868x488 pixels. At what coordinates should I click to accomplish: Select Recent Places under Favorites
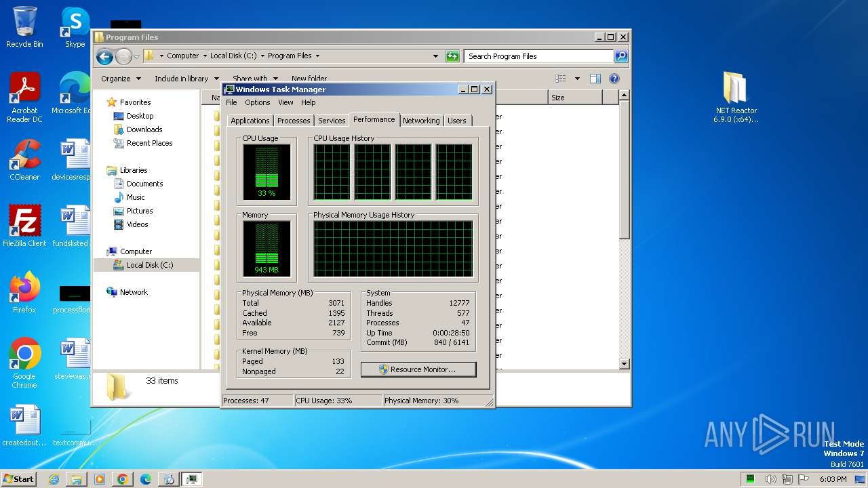(149, 143)
